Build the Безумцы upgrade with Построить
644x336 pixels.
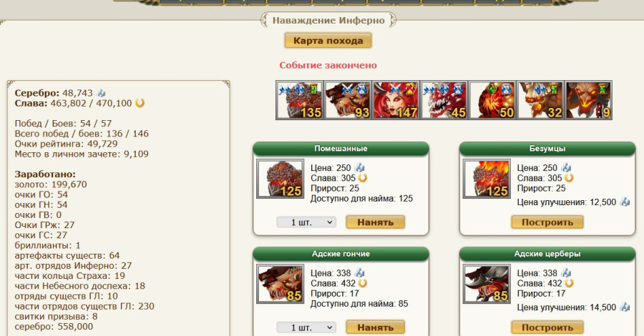coord(547,222)
